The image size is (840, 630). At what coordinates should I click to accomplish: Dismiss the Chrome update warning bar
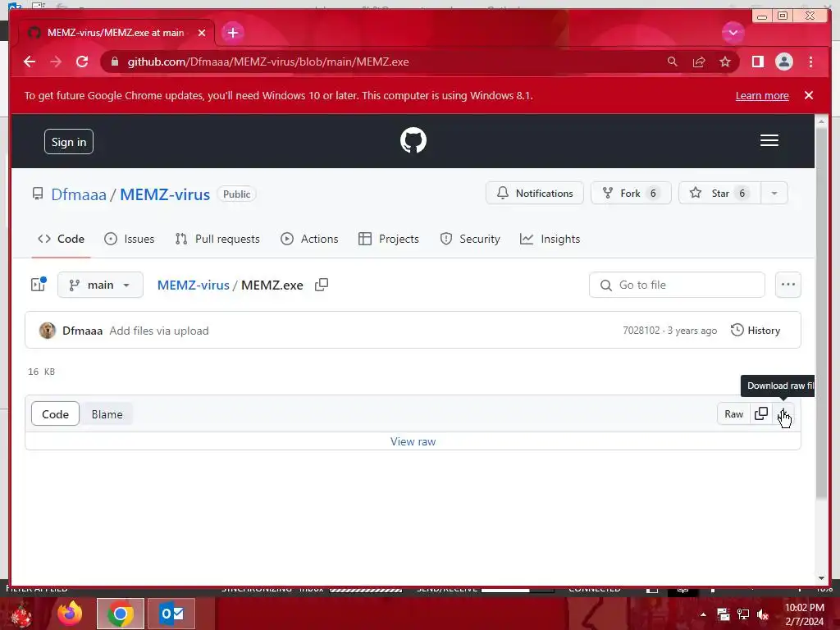[x=809, y=95]
